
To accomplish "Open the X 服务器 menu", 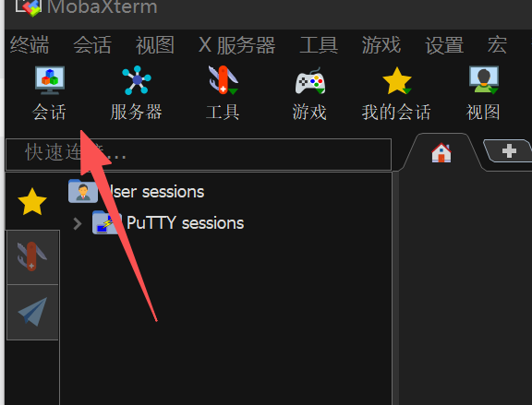I will click(x=236, y=45).
